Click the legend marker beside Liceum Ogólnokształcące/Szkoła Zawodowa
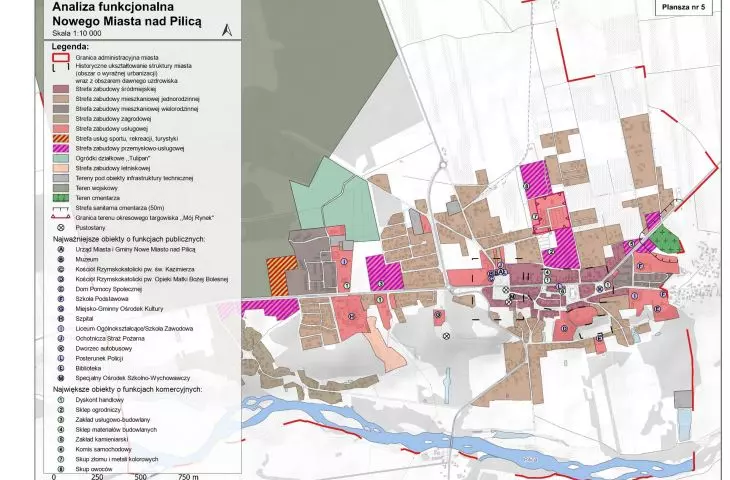This screenshot has width=730, height=480. 61,329
